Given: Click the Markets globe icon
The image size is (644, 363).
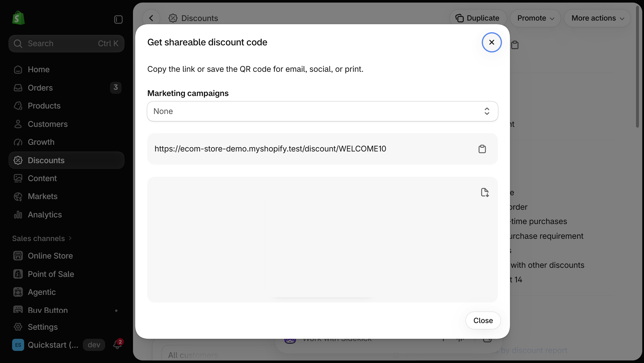Looking at the screenshot, I should (x=18, y=196).
